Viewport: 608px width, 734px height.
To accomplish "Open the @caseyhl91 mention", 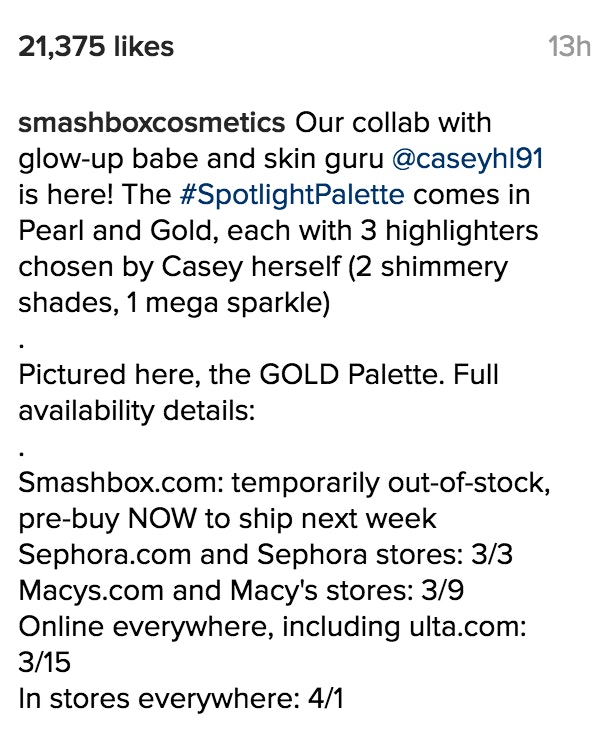I will [x=468, y=159].
